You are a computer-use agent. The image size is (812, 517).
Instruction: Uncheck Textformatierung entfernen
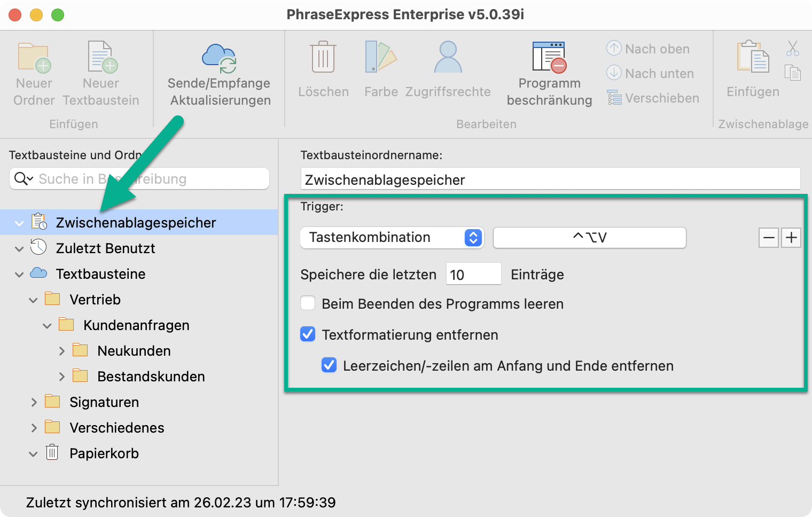(308, 334)
